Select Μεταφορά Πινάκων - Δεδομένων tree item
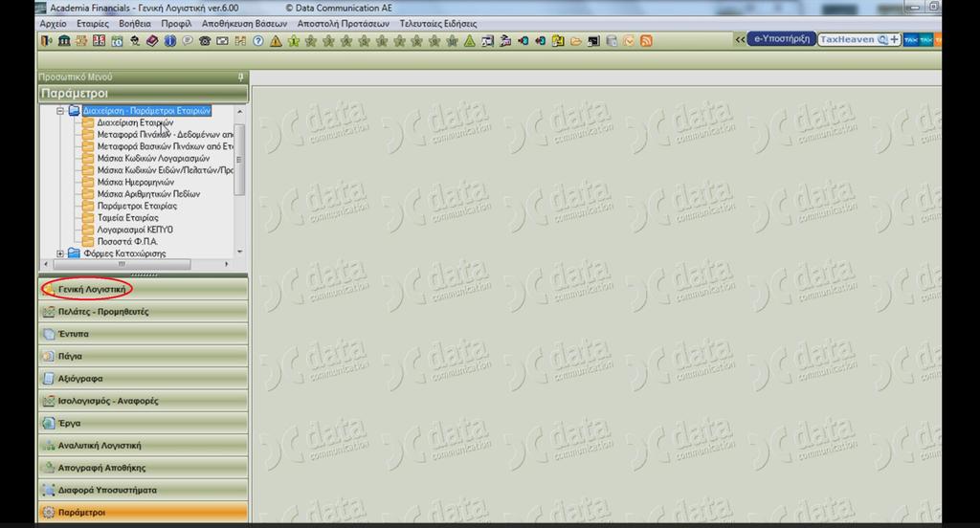980x528 pixels. (x=165, y=134)
